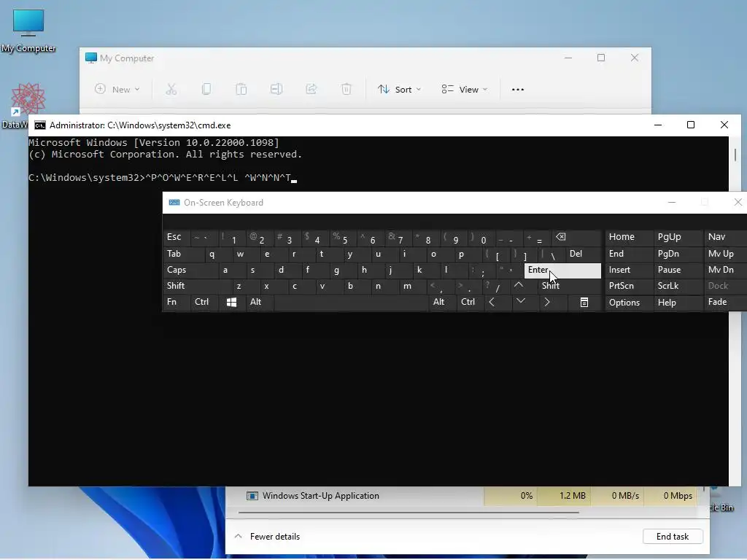Click the Nav key on keyboard
This screenshot has height=560, width=747.
pos(725,237)
